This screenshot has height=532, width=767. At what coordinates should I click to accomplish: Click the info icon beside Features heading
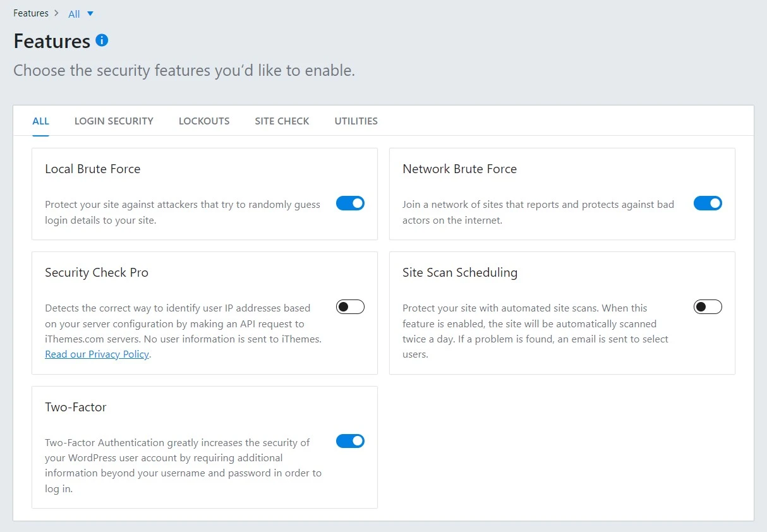[x=102, y=40]
